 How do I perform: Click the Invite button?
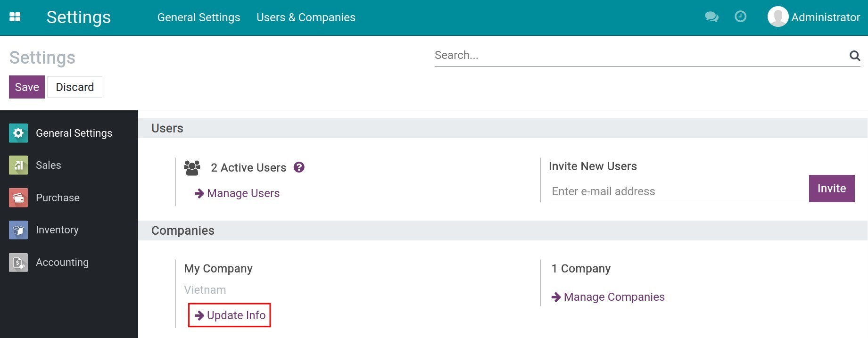point(832,189)
